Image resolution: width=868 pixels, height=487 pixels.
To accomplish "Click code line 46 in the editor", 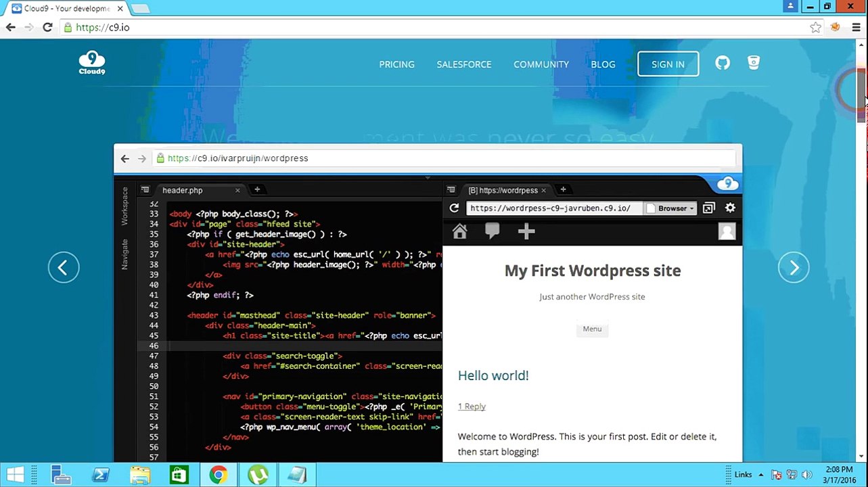I will (x=290, y=346).
